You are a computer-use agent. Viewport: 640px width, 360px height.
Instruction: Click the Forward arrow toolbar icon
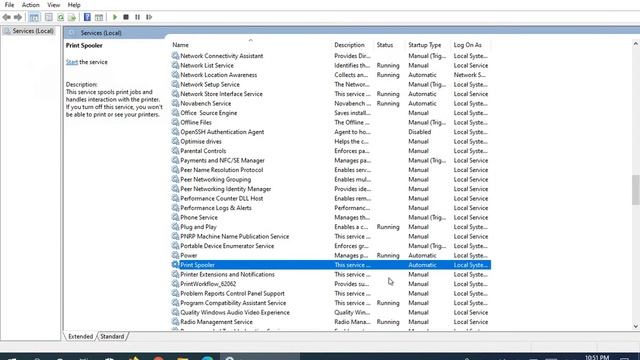click(18, 17)
